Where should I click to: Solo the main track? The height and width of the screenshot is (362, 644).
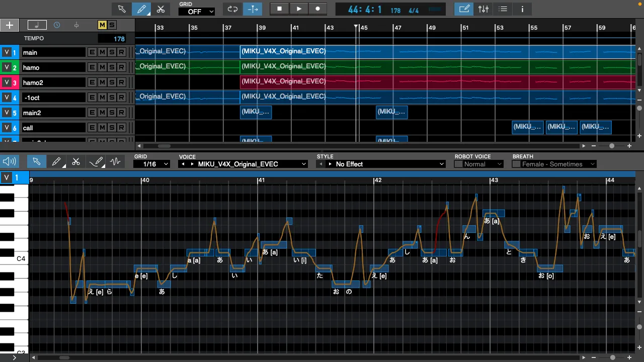point(112,52)
